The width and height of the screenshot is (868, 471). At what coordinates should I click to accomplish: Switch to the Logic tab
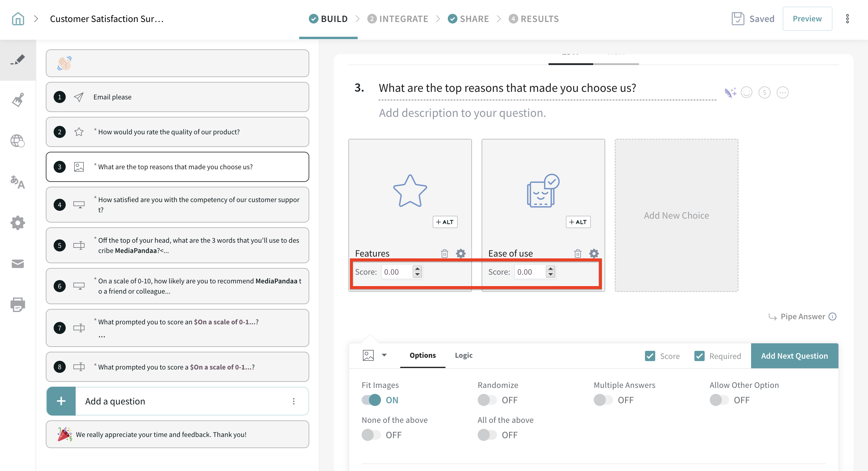pos(463,355)
